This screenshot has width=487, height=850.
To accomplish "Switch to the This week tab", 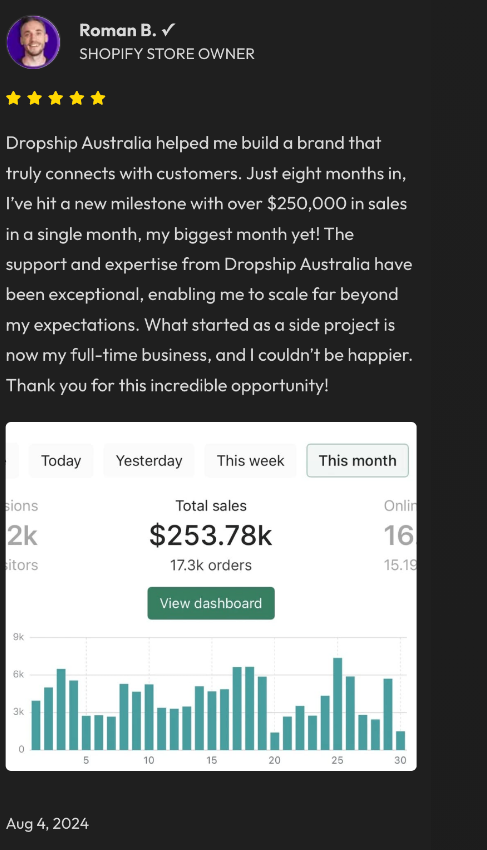I will (x=251, y=461).
